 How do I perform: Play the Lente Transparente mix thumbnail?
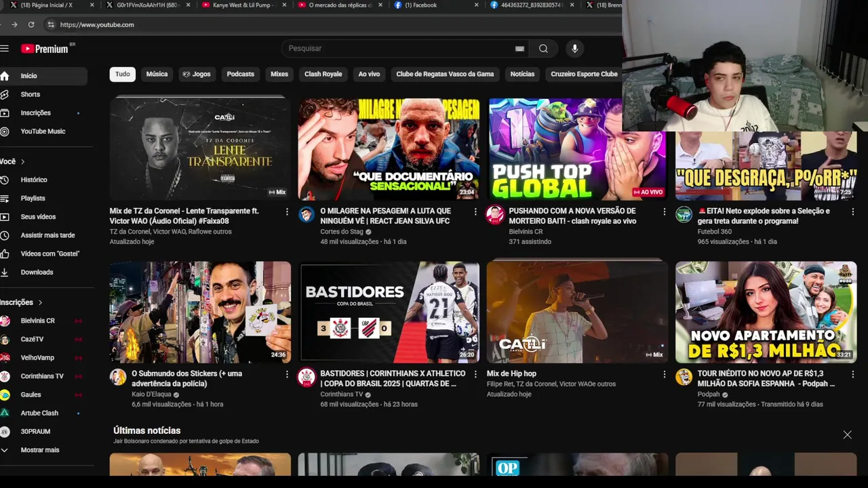[200, 149]
